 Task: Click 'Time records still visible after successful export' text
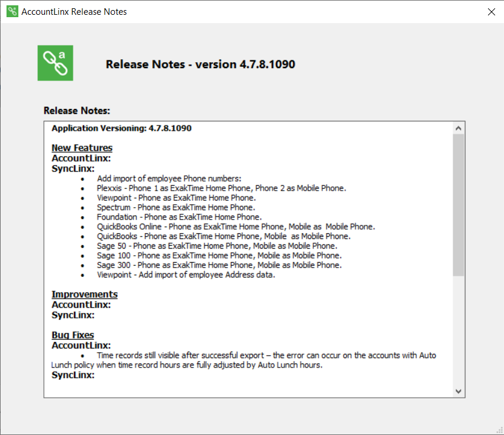click(x=180, y=355)
